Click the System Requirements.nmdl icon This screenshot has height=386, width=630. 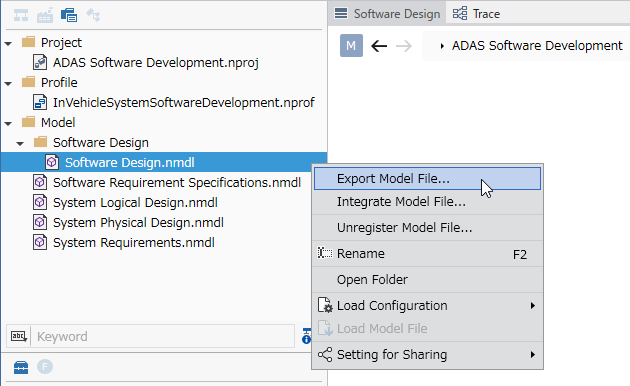tap(40, 242)
